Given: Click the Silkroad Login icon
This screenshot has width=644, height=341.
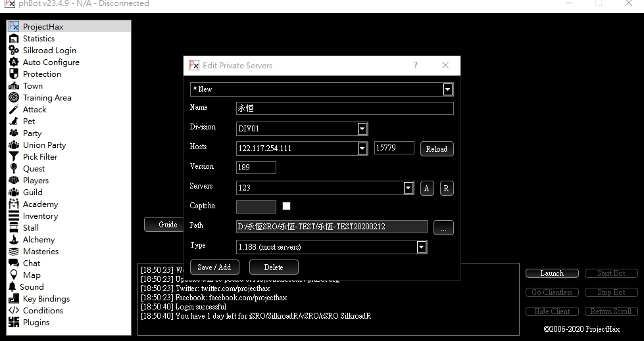Looking at the screenshot, I should (14, 51).
